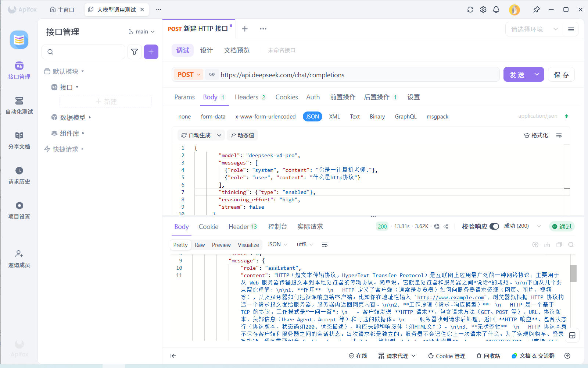Copy the response with the copy icon
588x368 pixels.
pyautogui.click(x=559, y=245)
